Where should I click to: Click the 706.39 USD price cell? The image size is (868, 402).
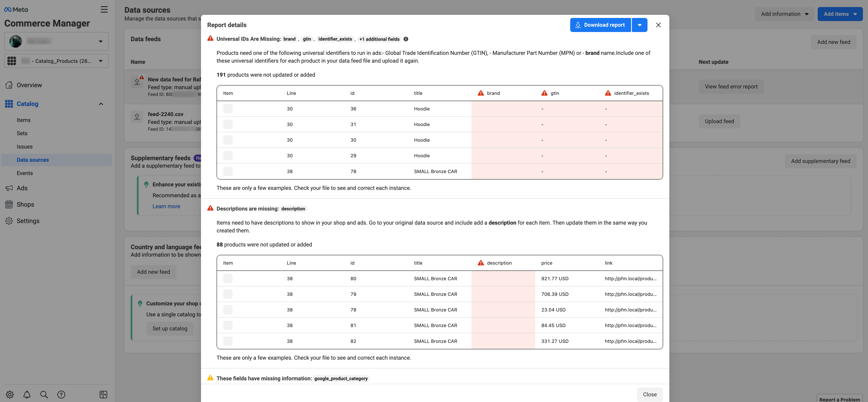coord(555,294)
